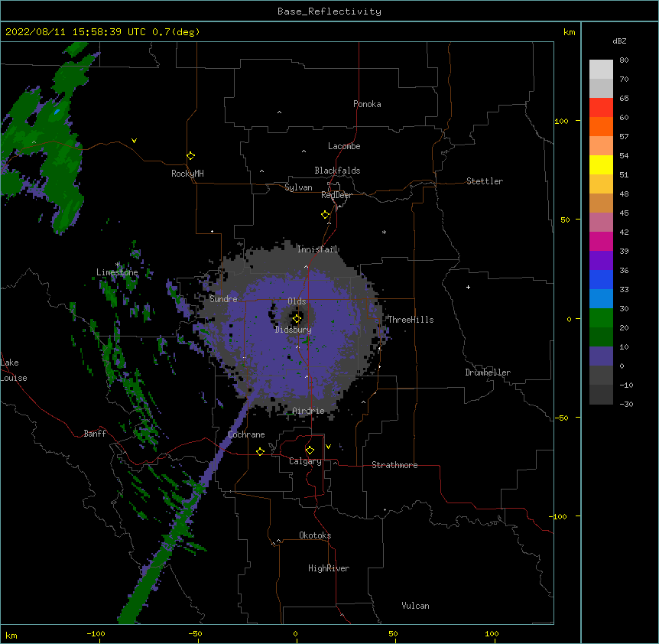Select the purple 36-39 dBZ legend swatch

601,261
